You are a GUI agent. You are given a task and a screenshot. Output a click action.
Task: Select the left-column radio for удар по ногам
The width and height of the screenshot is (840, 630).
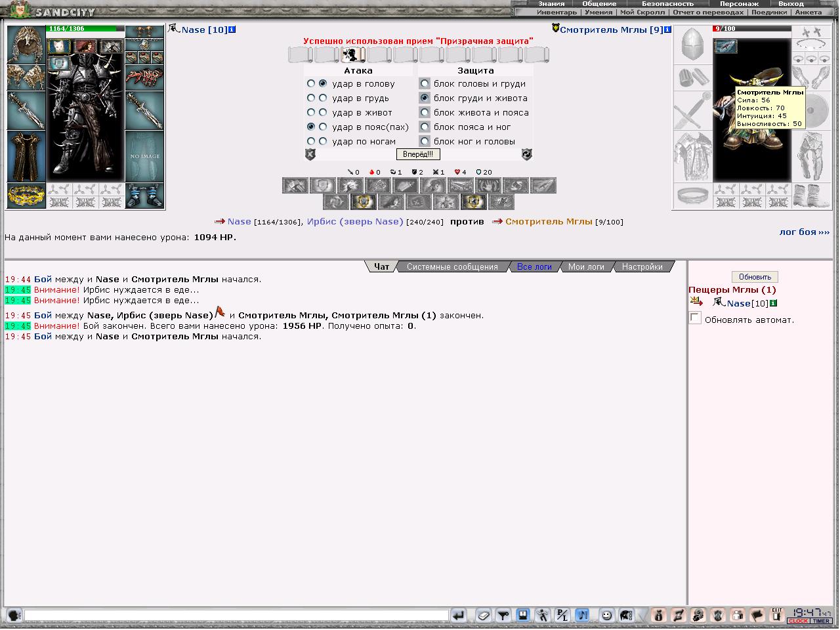(x=311, y=141)
